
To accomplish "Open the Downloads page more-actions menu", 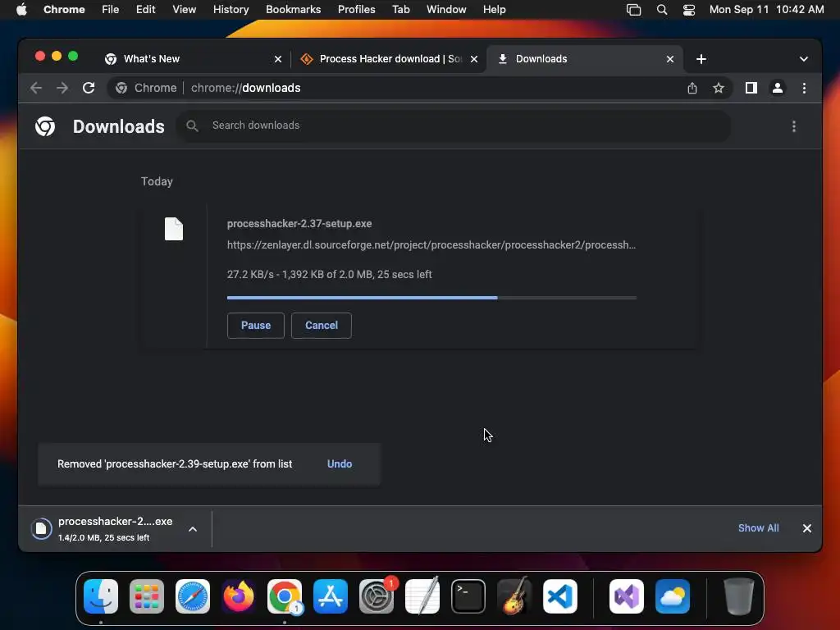I will 794,126.
